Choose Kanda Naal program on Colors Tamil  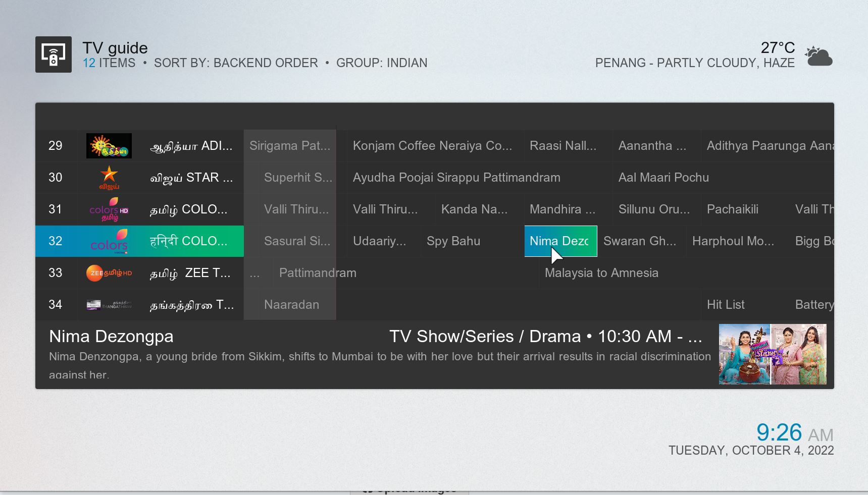(474, 209)
